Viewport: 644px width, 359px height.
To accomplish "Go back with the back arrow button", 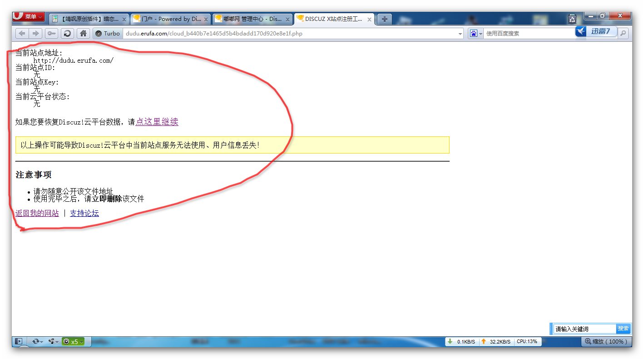I will 22,33.
